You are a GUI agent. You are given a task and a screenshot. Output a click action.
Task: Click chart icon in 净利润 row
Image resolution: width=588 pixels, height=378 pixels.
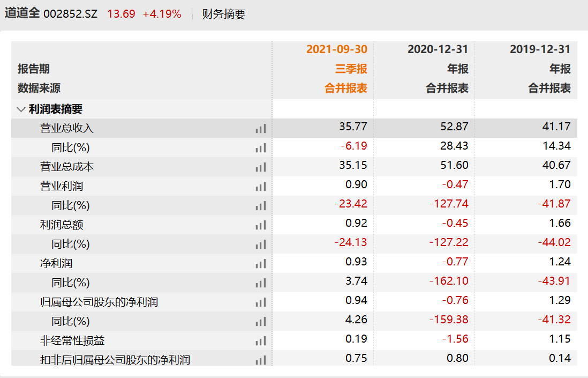pyautogui.click(x=261, y=264)
